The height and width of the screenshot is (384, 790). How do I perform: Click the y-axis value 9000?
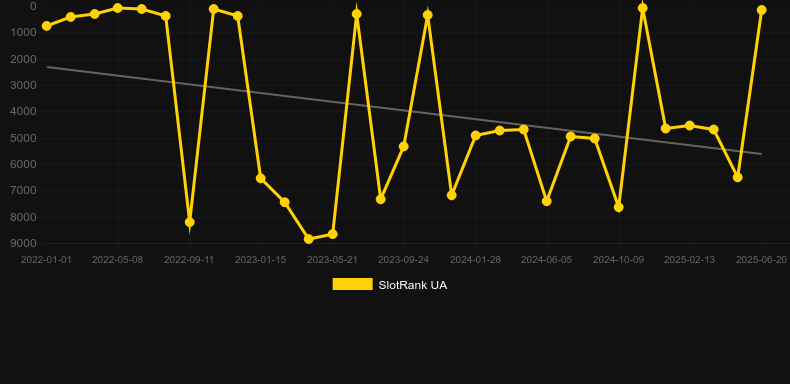pyautogui.click(x=23, y=243)
